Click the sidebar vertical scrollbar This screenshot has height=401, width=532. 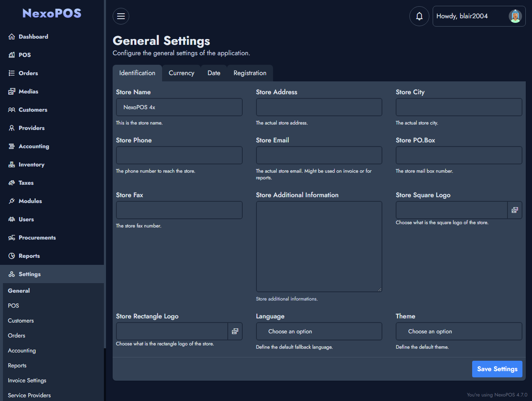point(105,174)
